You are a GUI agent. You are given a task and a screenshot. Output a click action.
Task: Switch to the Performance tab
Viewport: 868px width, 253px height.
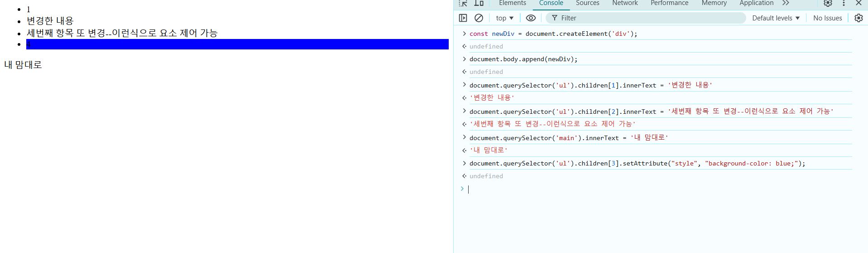pos(669,3)
